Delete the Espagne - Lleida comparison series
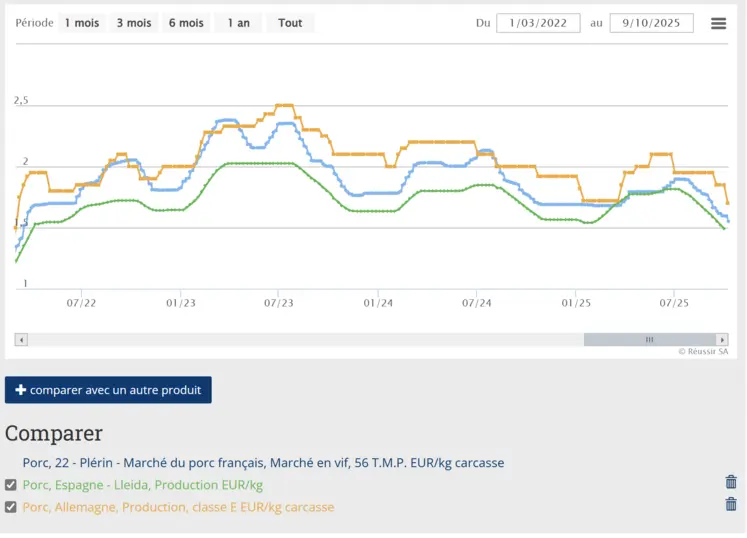 [x=731, y=482]
